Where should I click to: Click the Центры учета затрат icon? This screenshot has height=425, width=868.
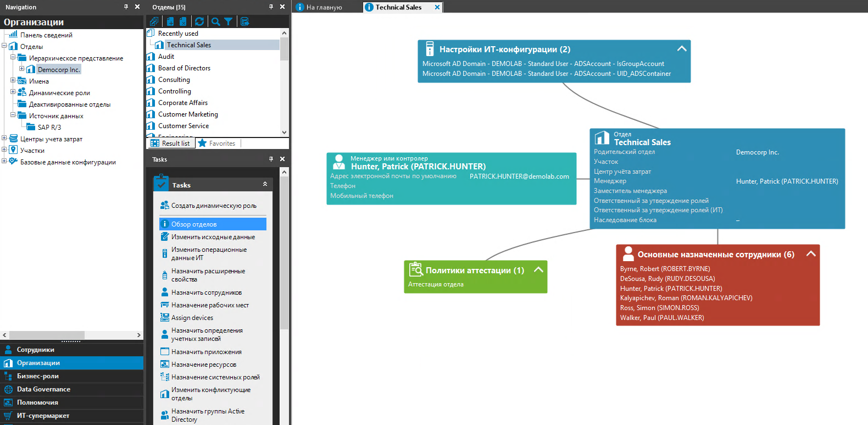pyautogui.click(x=13, y=139)
